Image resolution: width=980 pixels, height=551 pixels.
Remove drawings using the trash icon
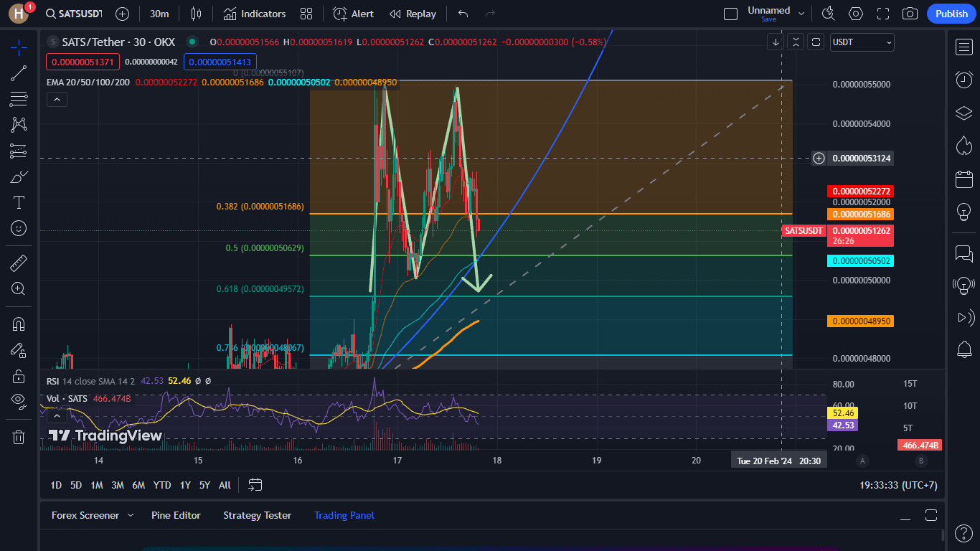18,436
